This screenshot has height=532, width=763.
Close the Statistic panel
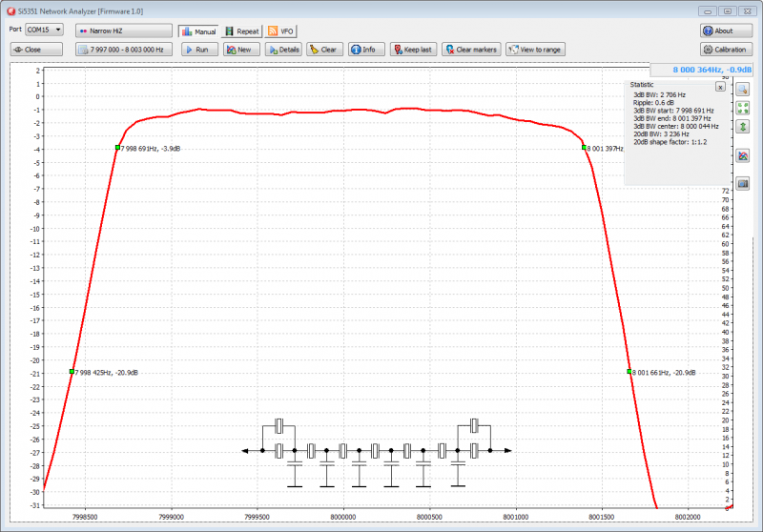pyautogui.click(x=720, y=86)
